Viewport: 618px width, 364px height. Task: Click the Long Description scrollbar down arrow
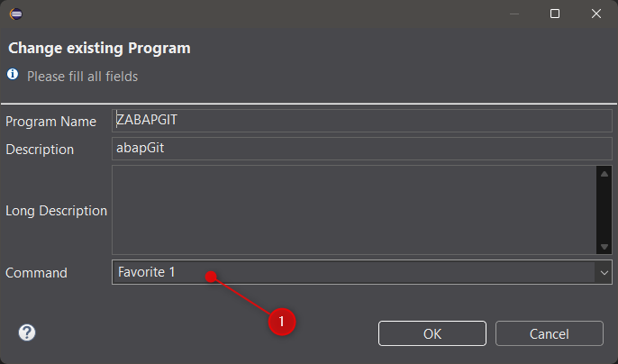tap(604, 247)
